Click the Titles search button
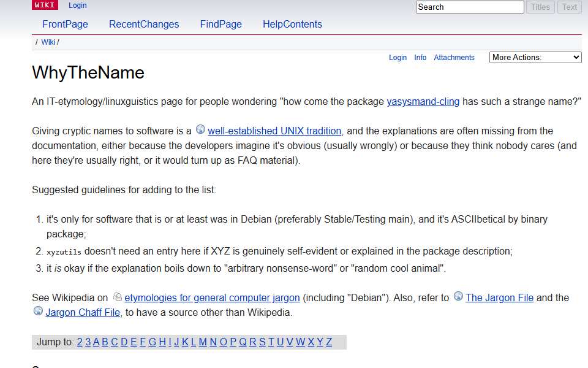The width and height of the screenshot is (588, 368). 540,7
